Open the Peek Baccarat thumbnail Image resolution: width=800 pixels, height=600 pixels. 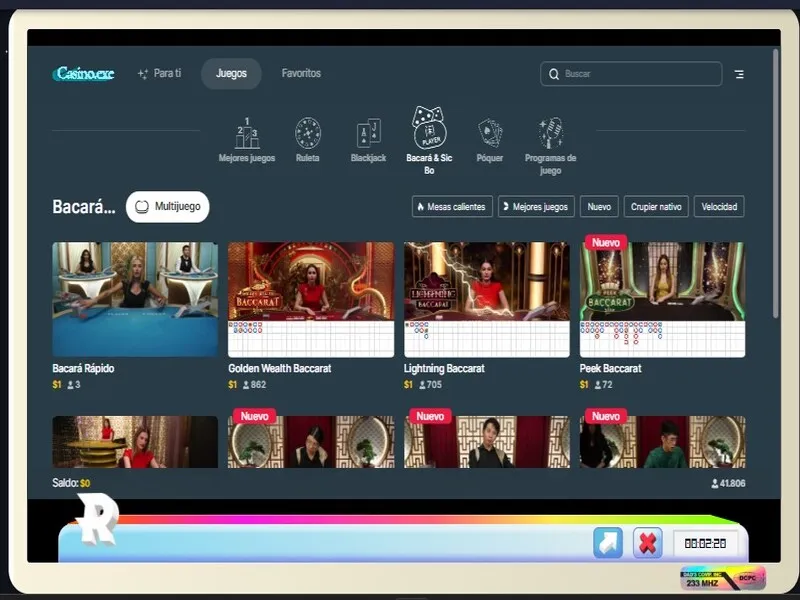click(662, 299)
